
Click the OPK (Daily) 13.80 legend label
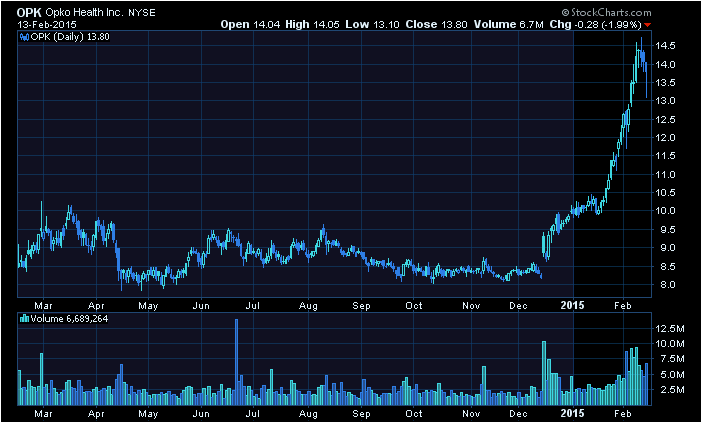coord(70,37)
